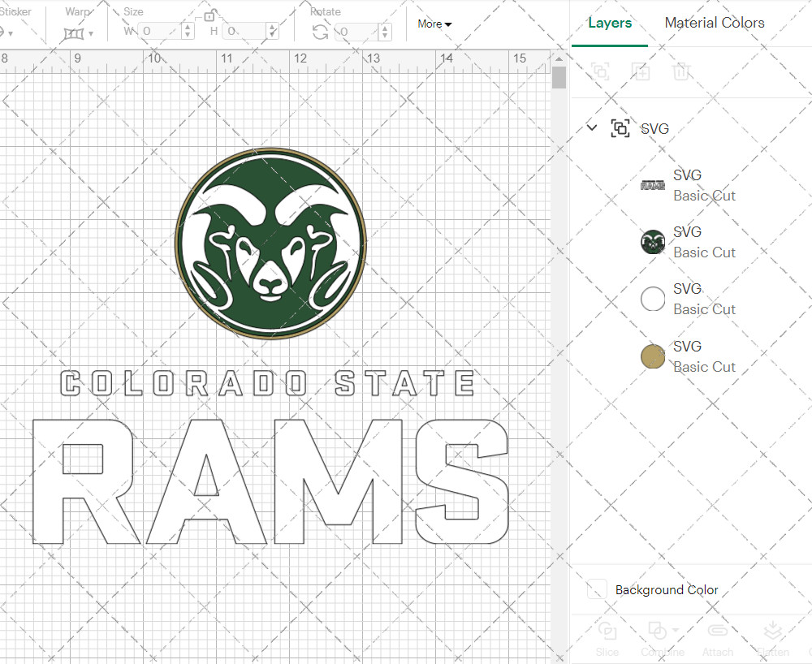
Task: Click the Width size input field
Action: click(x=161, y=32)
